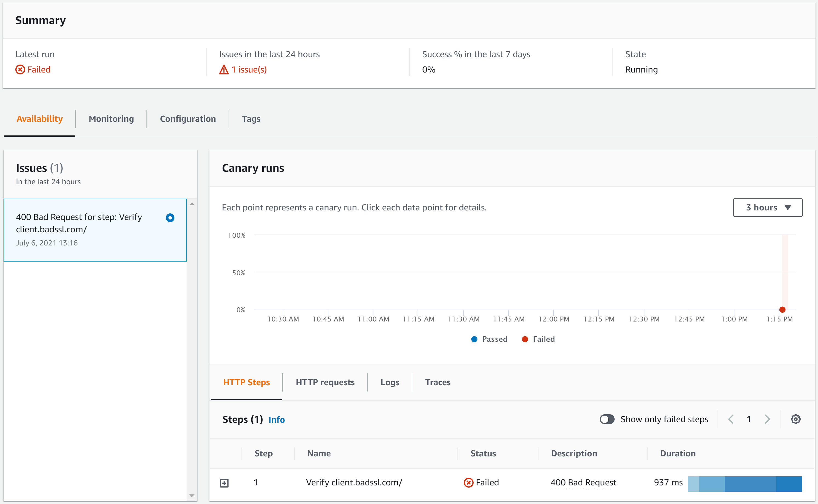Image resolution: width=818 pixels, height=504 pixels.
Task: Click the Info link beside Steps
Action: (276, 420)
